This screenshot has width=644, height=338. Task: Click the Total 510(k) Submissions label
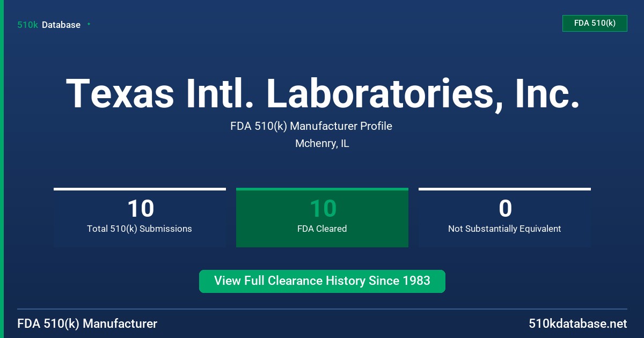140,229
